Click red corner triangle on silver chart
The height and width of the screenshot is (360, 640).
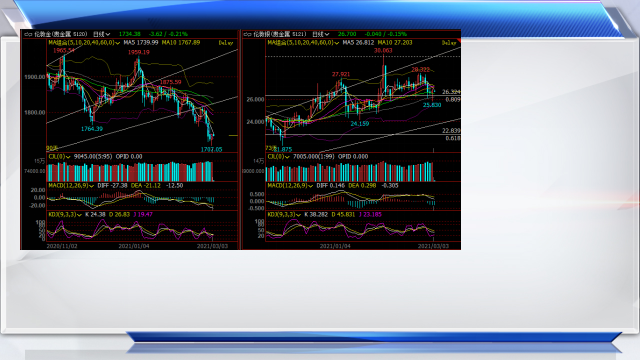(x=459, y=40)
